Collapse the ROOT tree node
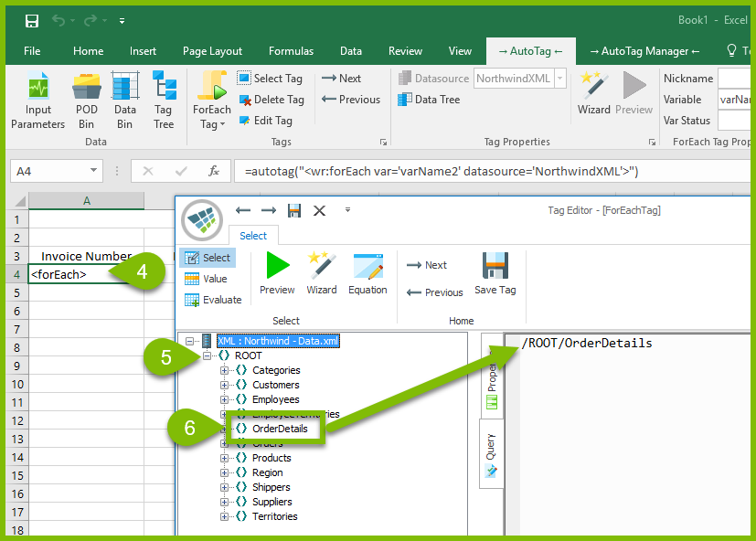The image size is (756, 541). pos(208,355)
